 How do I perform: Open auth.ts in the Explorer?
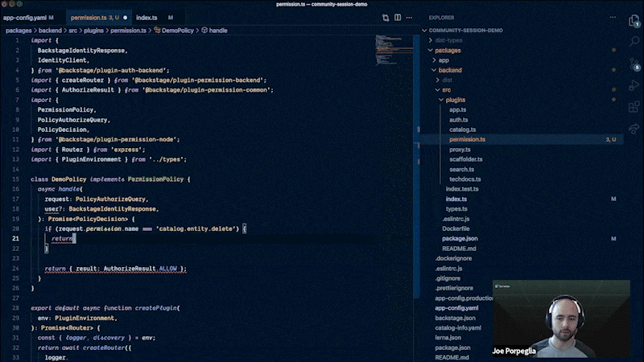pyautogui.click(x=458, y=120)
